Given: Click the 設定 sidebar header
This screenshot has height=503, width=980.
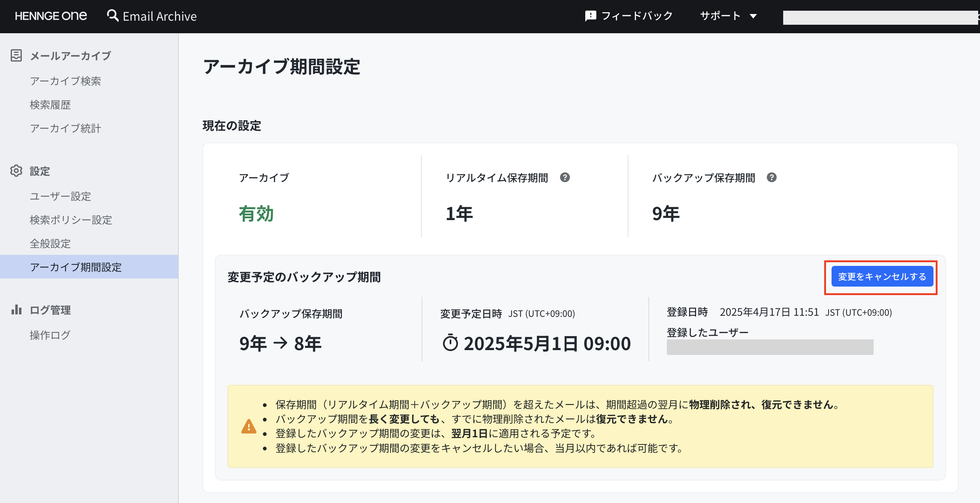Looking at the screenshot, I should [x=40, y=171].
